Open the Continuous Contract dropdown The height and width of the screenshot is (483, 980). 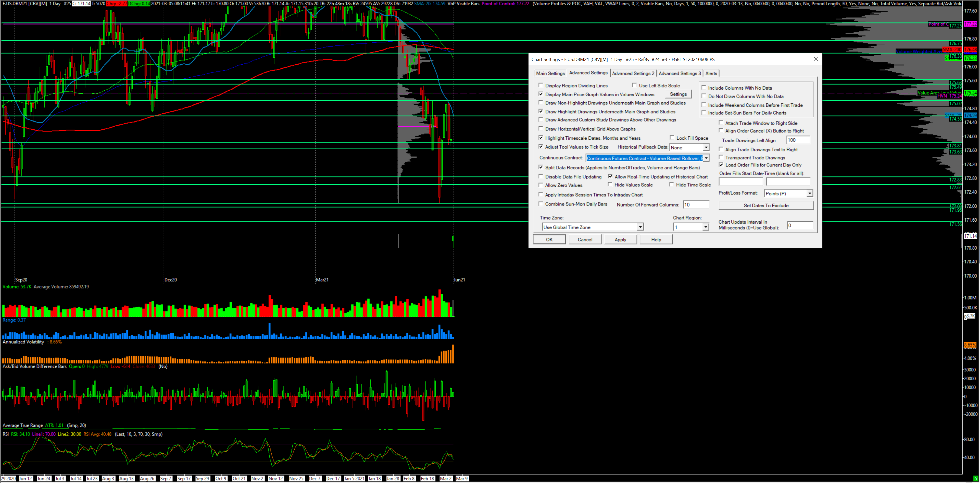coord(706,158)
